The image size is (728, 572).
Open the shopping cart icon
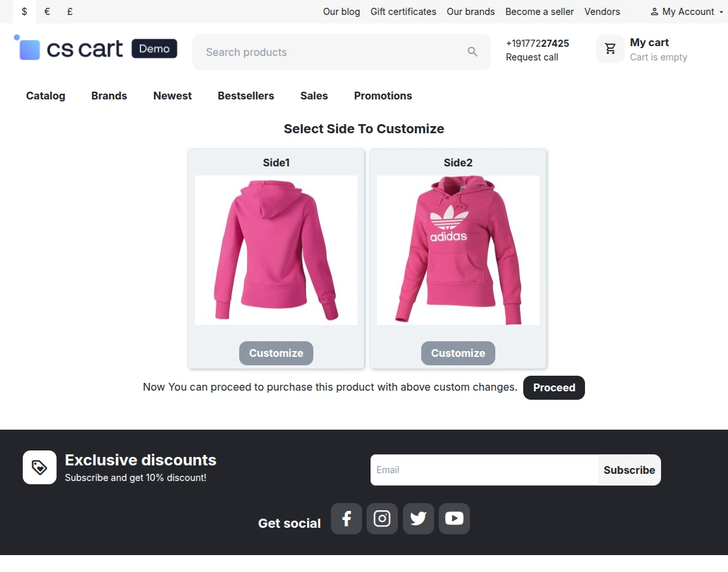(x=610, y=49)
